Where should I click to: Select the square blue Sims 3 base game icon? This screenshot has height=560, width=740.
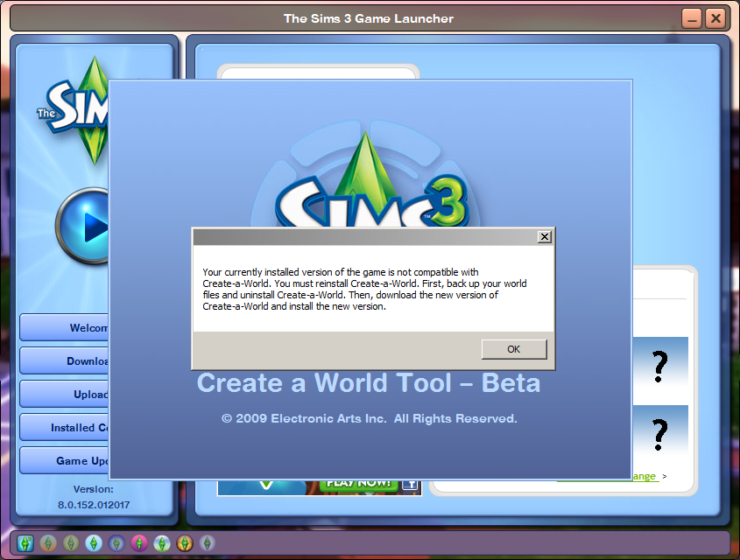pos(25,543)
